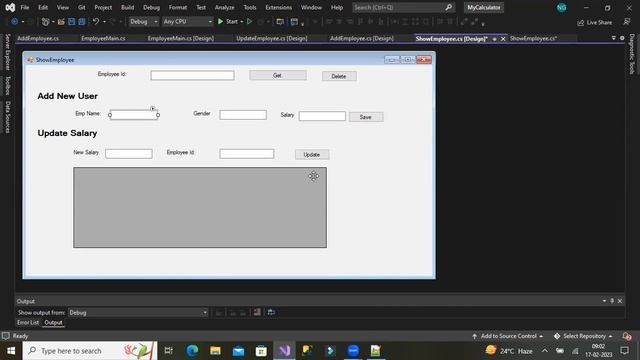Click the Open File folder icon

point(61,22)
